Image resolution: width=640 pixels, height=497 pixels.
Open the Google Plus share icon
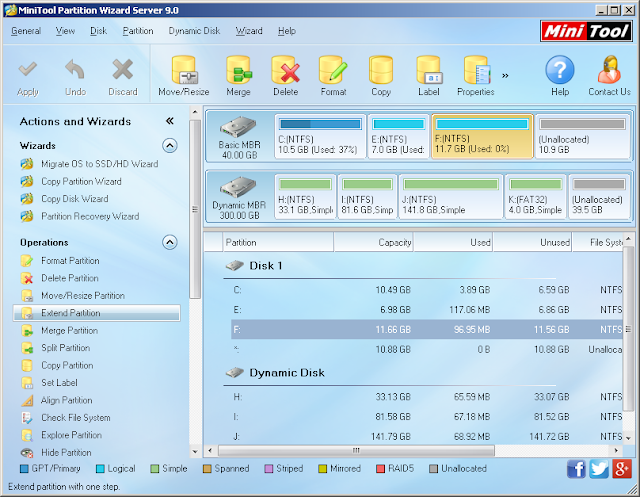coord(622,469)
